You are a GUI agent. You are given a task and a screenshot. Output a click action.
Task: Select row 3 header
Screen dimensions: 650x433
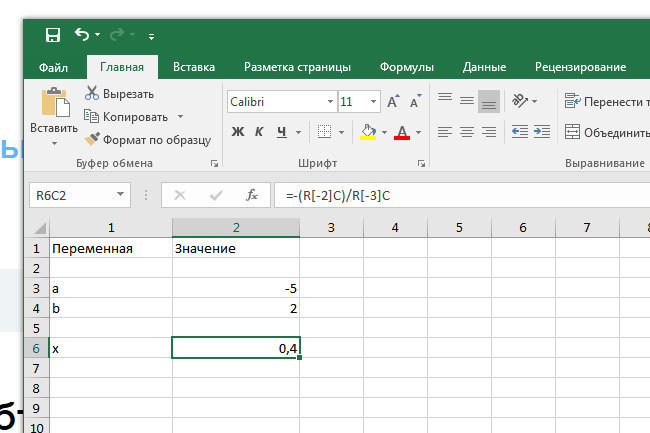click(36, 288)
